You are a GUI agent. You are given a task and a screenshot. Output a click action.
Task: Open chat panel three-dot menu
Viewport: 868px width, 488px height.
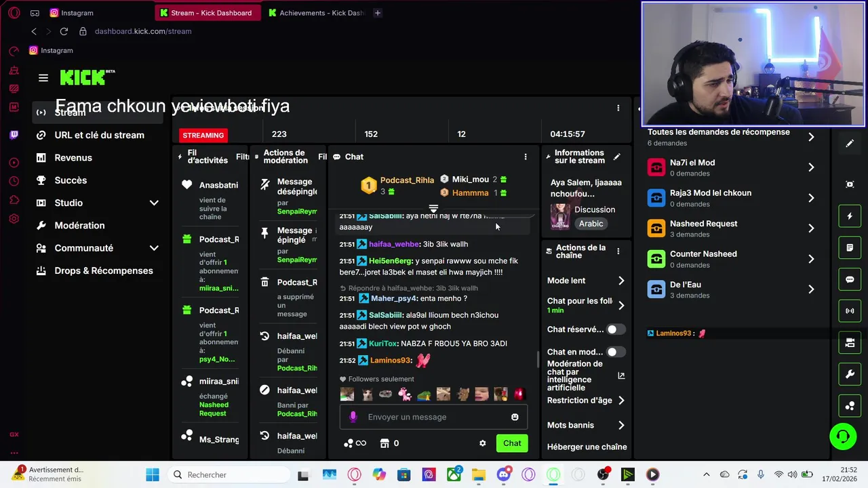[x=525, y=157]
